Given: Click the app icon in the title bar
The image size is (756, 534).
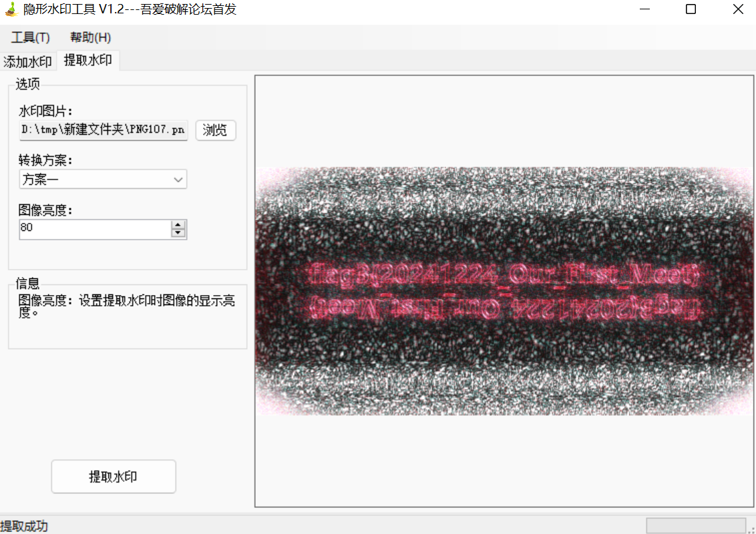Looking at the screenshot, I should click(x=10, y=9).
